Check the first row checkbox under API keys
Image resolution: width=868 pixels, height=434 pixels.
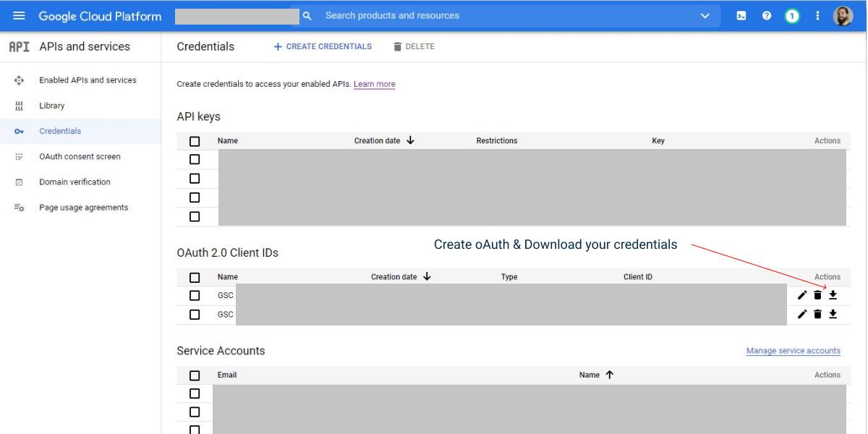pyautogui.click(x=195, y=159)
